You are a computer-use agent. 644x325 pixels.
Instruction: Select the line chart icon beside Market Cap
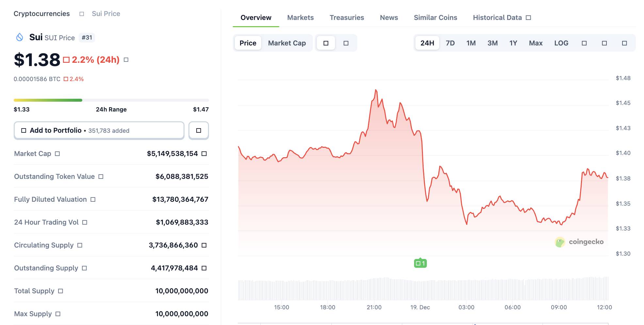[x=326, y=43]
